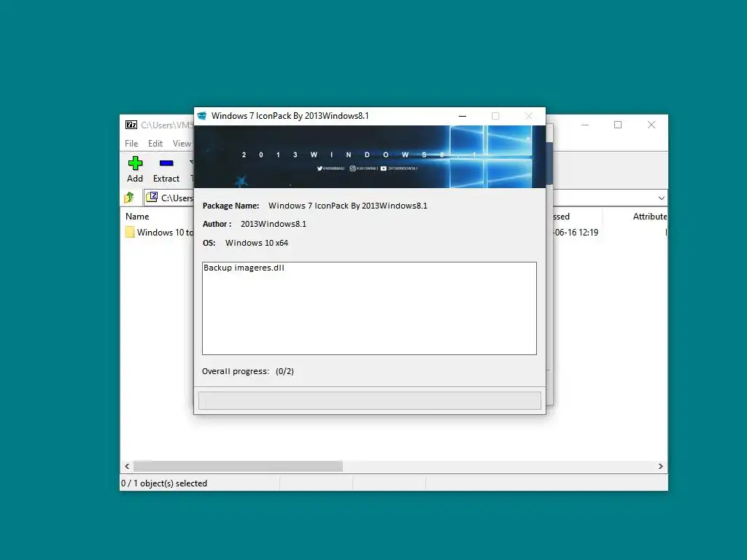
Task: Open the File menu in 7-Zip
Action: (x=131, y=144)
